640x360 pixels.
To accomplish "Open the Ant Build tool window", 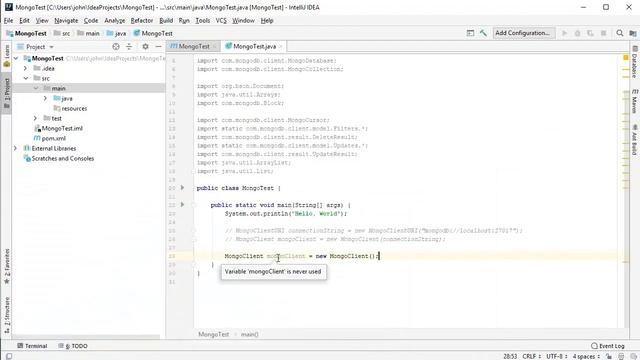I will 635,140.
